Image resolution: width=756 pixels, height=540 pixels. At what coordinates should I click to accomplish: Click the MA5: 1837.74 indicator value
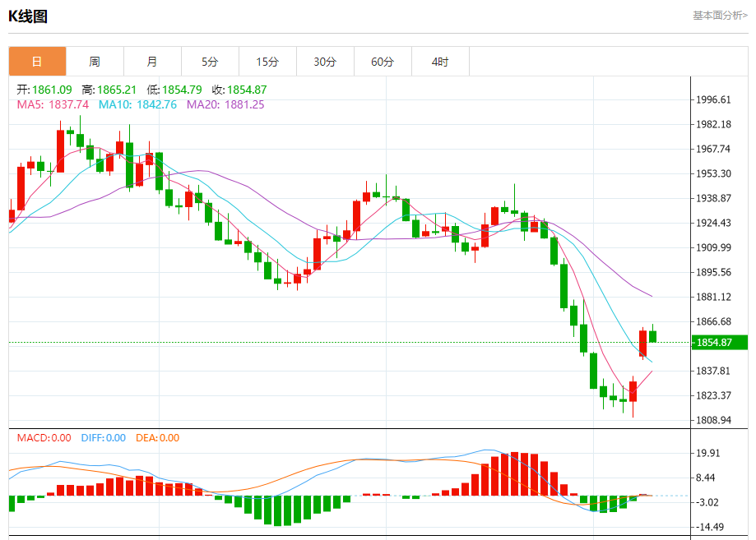click(53, 104)
